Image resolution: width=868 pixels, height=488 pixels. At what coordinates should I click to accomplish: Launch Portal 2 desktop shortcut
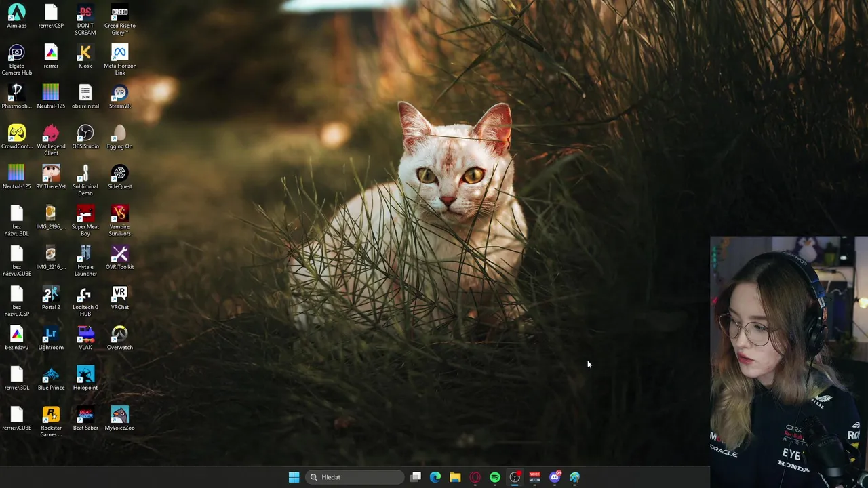[51, 298]
